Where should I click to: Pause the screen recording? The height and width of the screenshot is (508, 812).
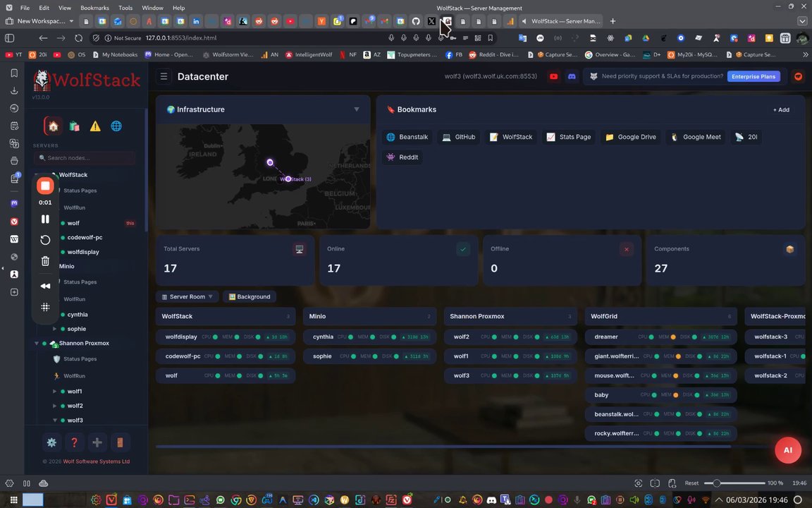[x=45, y=219]
